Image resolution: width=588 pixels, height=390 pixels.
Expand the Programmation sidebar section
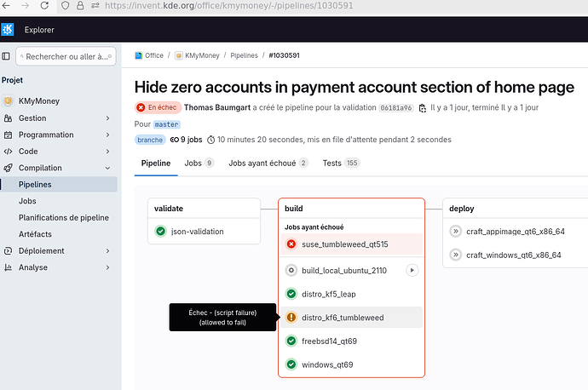[107, 135]
